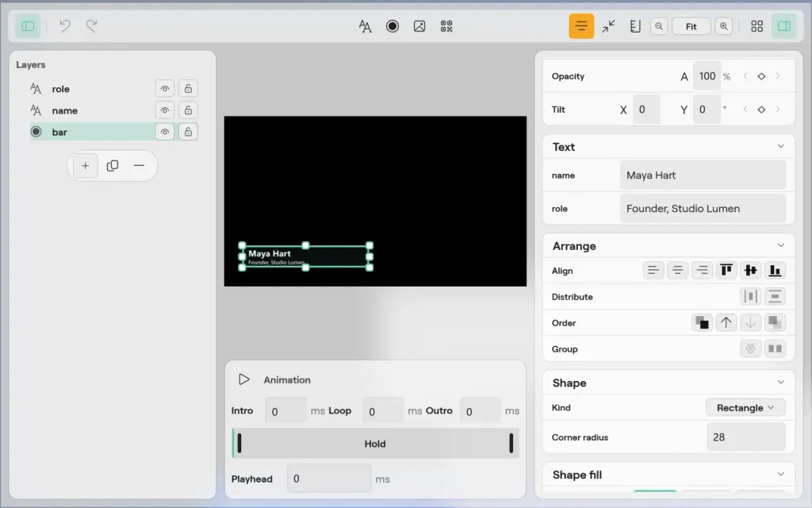This screenshot has width=812, height=508.
Task: Click the collapse arrows icon
Action: 608,26
